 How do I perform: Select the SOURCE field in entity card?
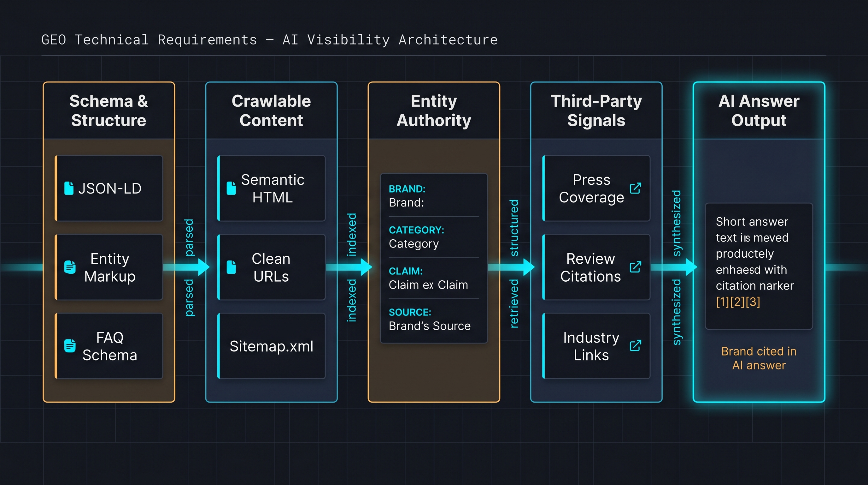click(434, 320)
